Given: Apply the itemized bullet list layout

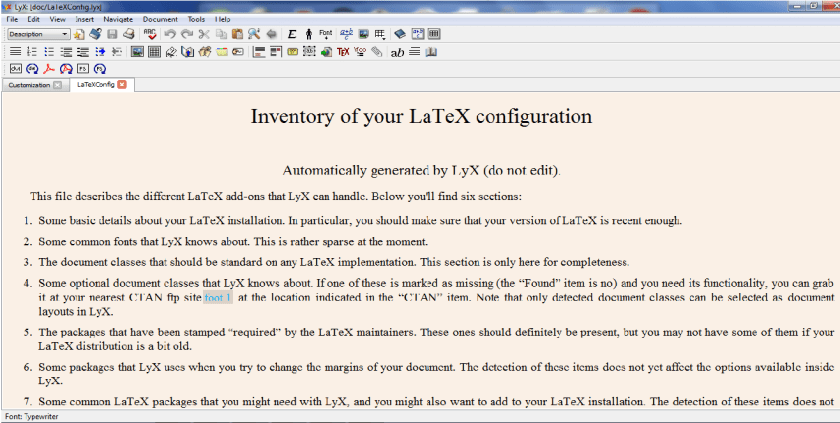Looking at the screenshot, I should 49,52.
